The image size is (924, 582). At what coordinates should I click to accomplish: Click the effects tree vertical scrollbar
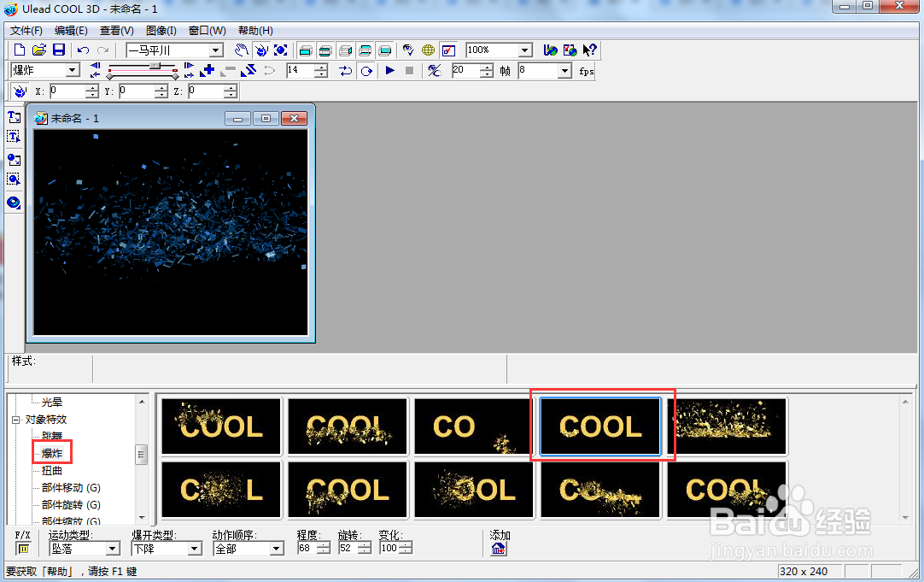pos(142,460)
